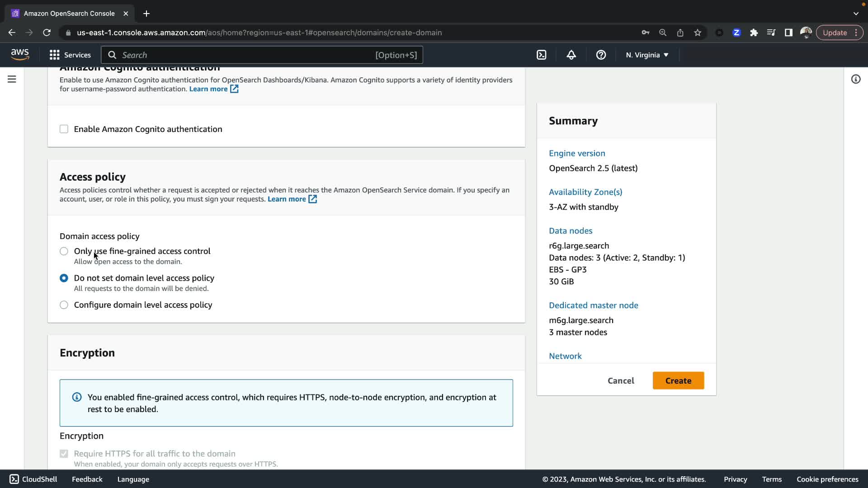Jump to Network section in Summary

tap(565, 356)
